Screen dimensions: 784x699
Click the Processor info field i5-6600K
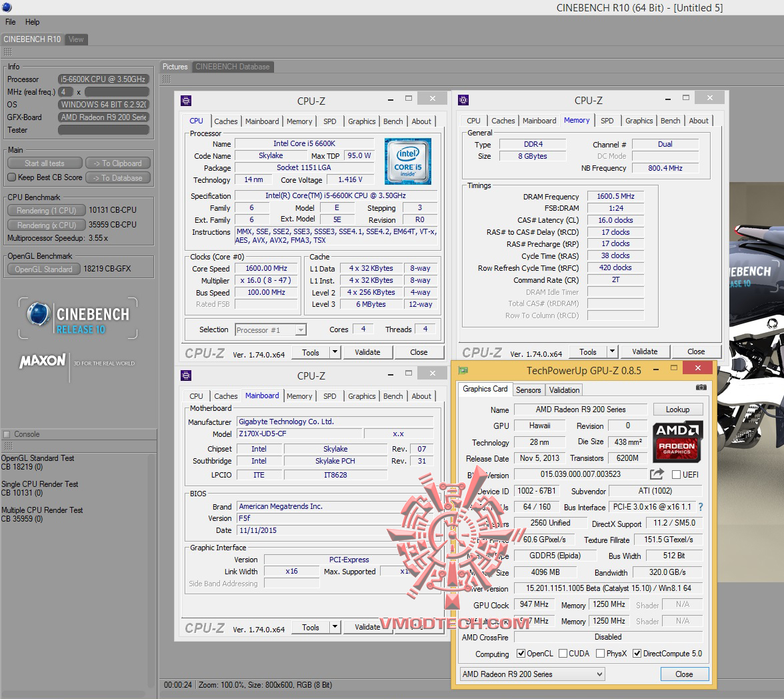click(103, 79)
